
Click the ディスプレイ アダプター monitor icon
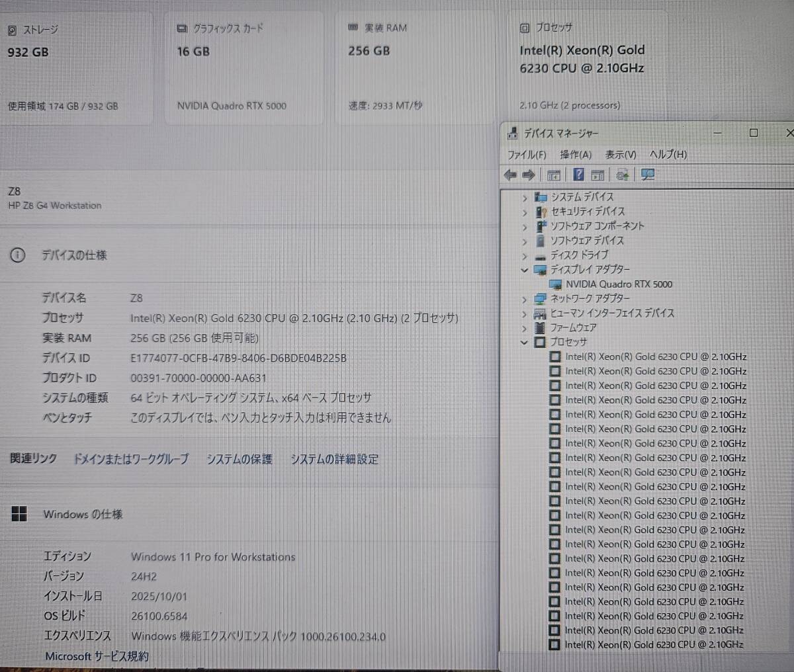[x=541, y=270]
